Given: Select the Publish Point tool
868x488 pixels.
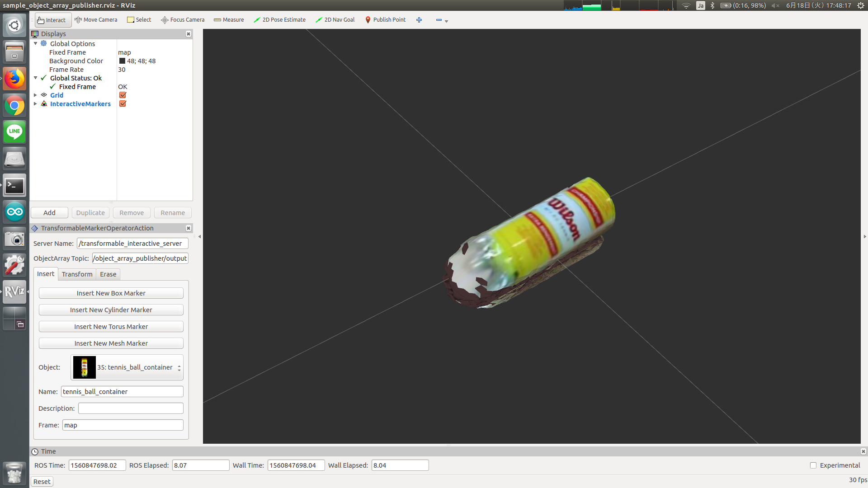Looking at the screenshot, I should [385, 20].
